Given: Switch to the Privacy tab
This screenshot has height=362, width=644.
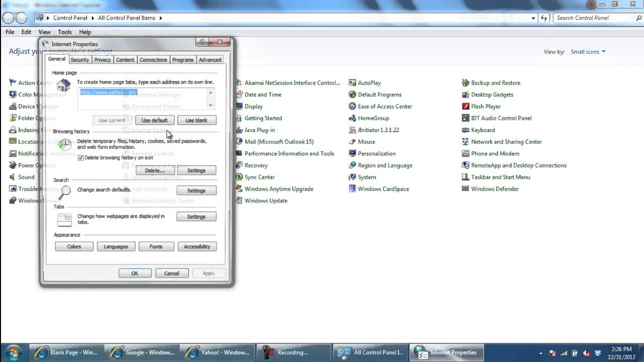Looking at the screenshot, I should [102, 60].
